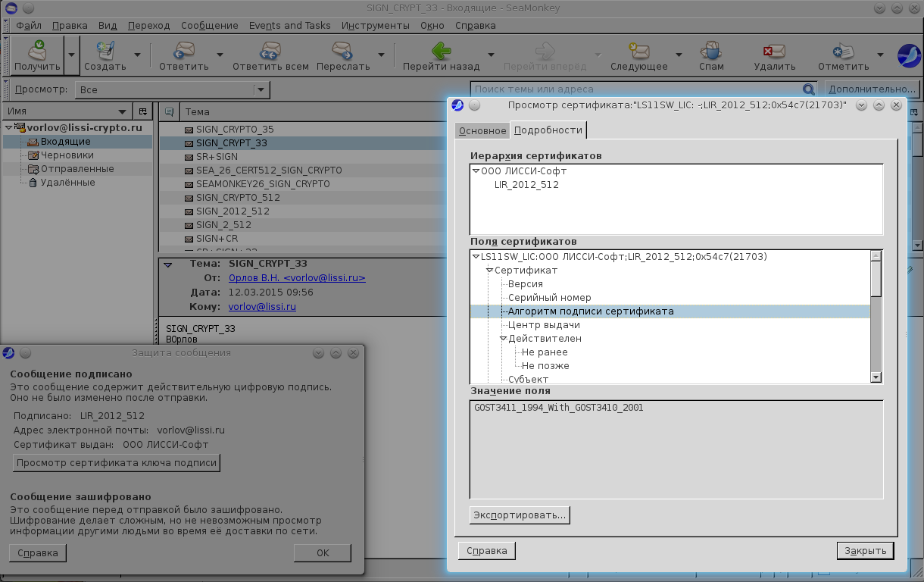Click the Переслать forward icon

343,51
